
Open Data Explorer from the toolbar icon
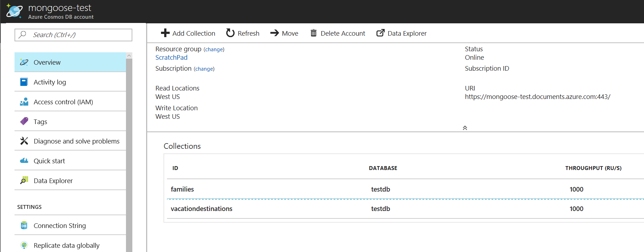[x=380, y=33]
